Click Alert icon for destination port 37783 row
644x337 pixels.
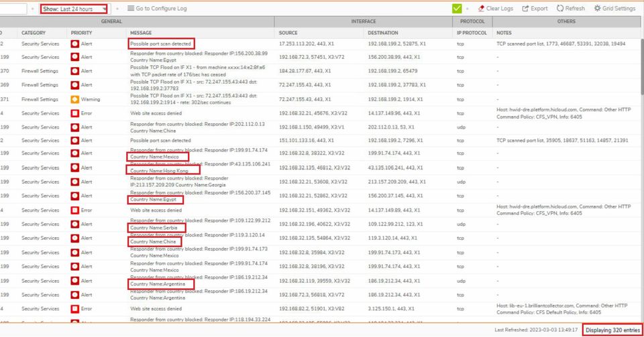(74, 85)
